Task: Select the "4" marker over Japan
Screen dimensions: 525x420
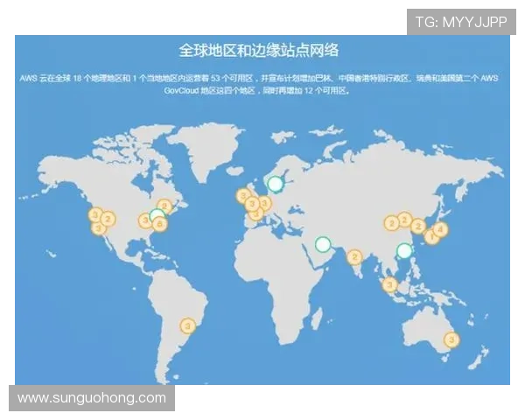Action: click(440, 229)
